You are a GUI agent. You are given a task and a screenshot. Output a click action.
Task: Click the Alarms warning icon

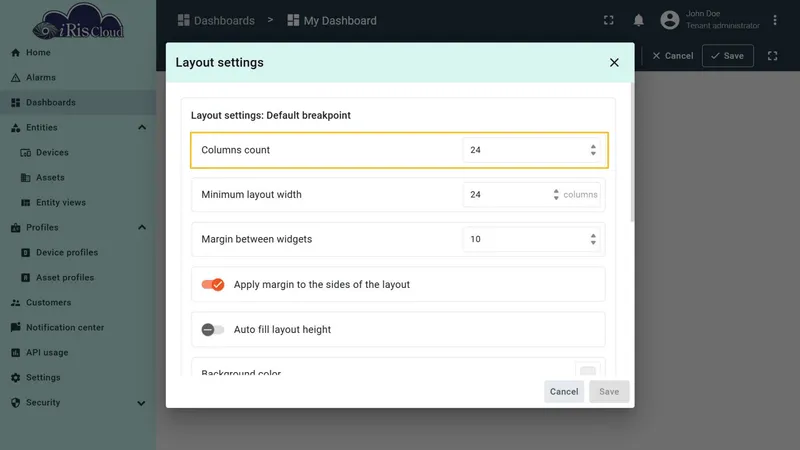coord(15,78)
